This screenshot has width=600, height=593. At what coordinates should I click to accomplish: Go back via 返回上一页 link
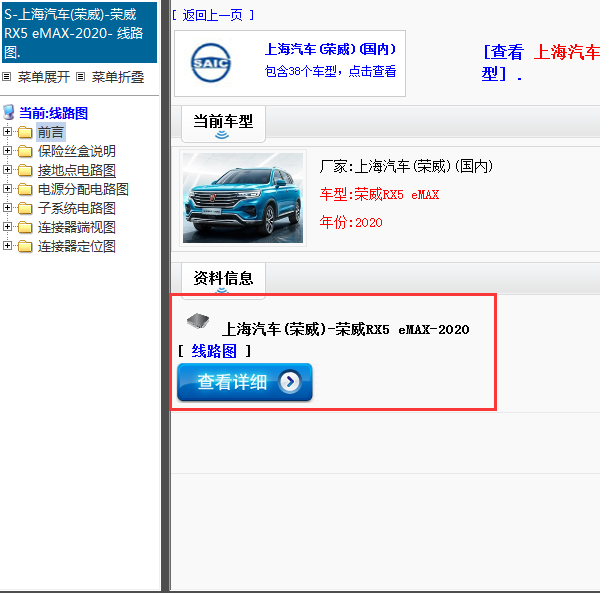[x=213, y=15]
